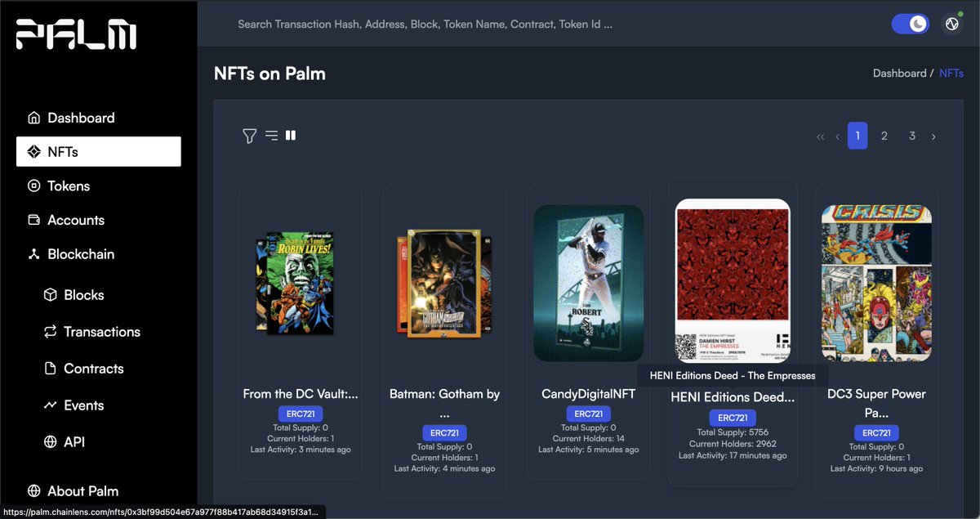Click 'Last Activity: 3 minutes ago' text

point(301,450)
